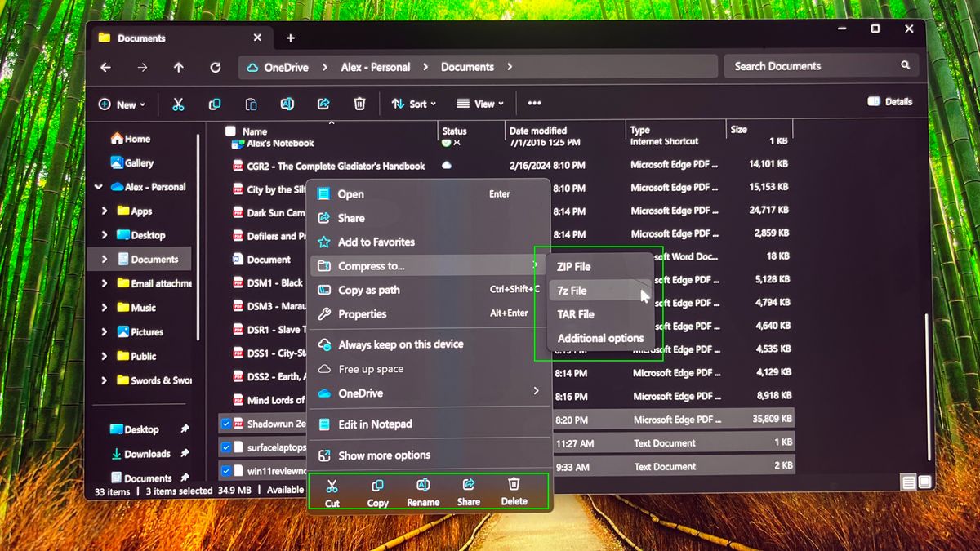The width and height of the screenshot is (980, 551).
Task: Click the Paste icon in the toolbar
Action: click(x=250, y=104)
